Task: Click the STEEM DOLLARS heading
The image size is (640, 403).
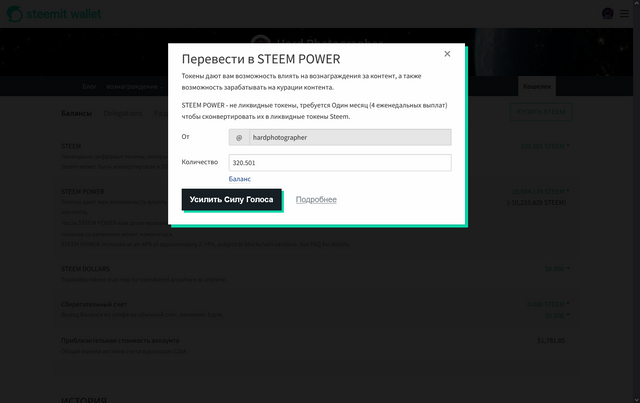Action: pos(85,269)
